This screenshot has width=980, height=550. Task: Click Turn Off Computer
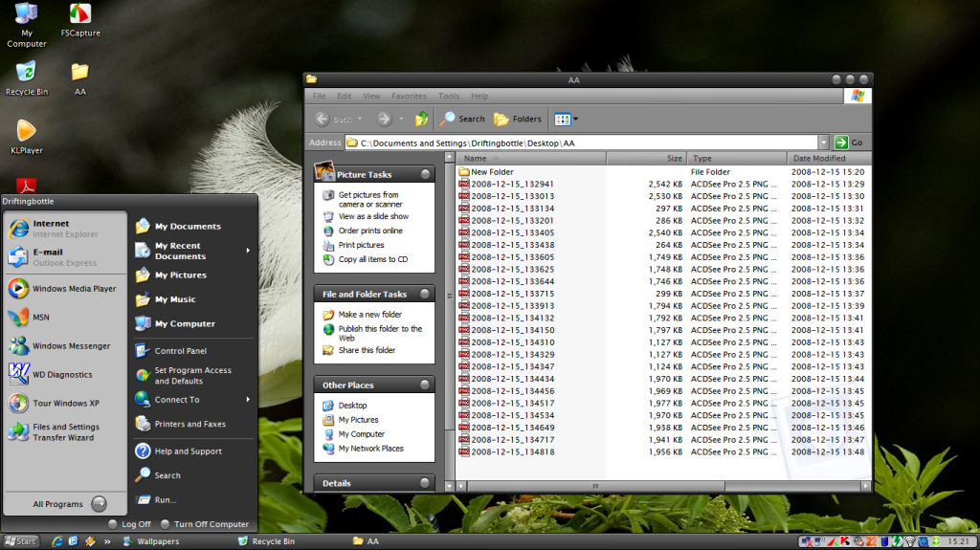click(x=205, y=524)
